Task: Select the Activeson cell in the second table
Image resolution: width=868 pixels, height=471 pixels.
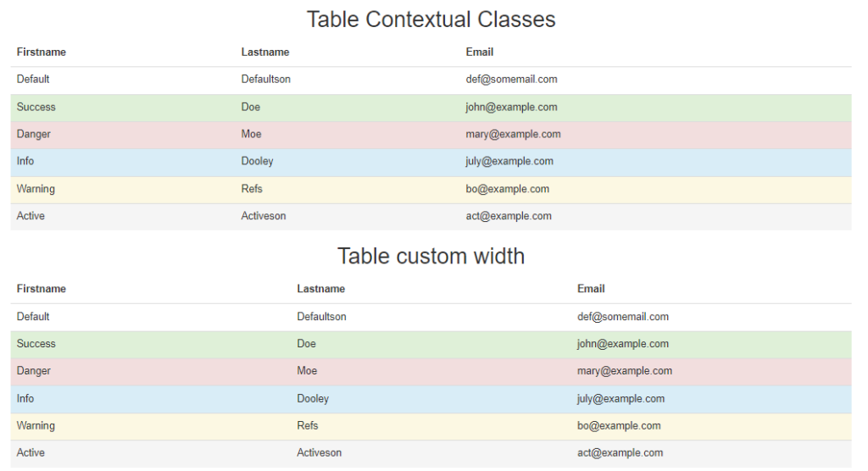Action: (x=319, y=452)
